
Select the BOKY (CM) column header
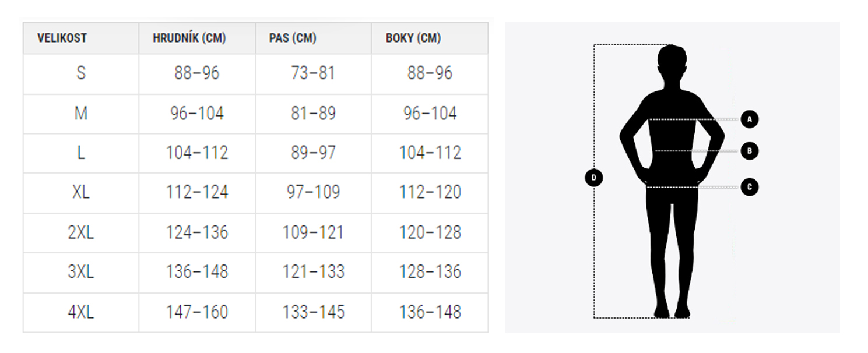click(x=413, y=38)
